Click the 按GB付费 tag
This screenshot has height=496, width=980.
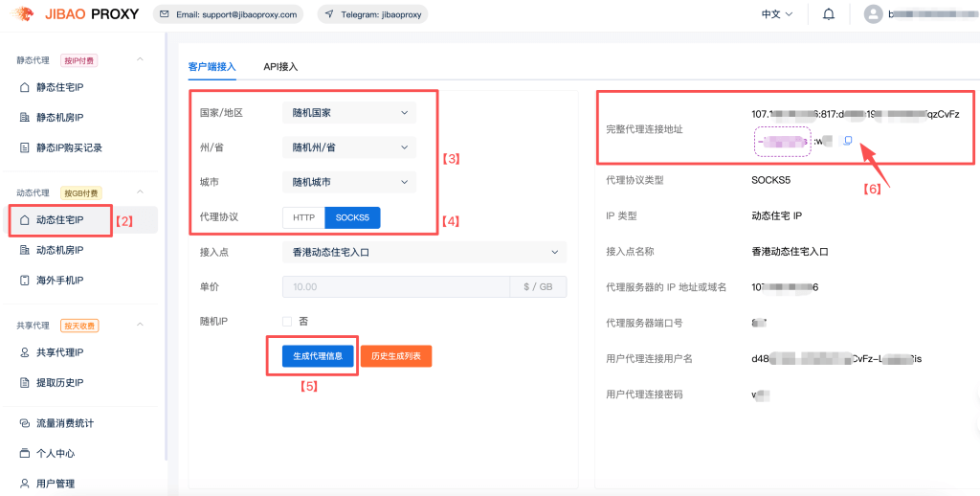pos(81,192)
